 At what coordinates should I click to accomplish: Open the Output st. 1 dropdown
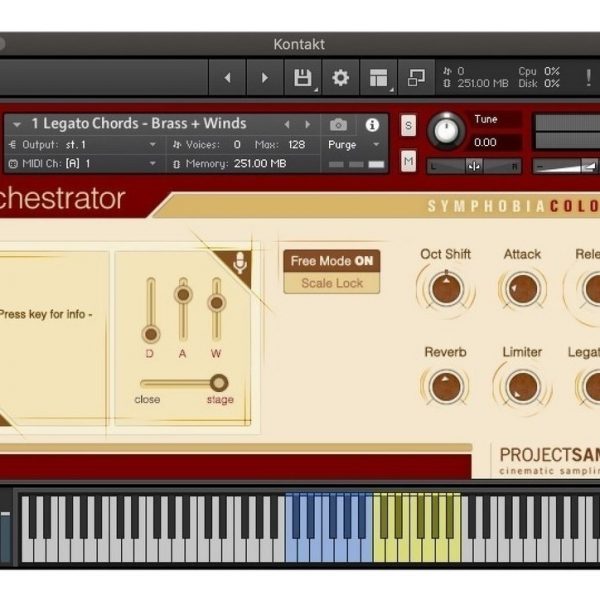pyautogui.click(x=152, y=145)
